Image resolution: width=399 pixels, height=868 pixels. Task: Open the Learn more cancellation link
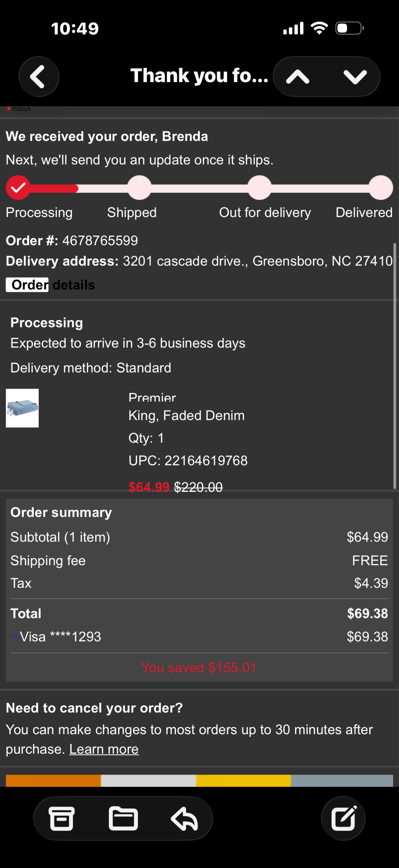pyautogui.click(x=104, y=749)
